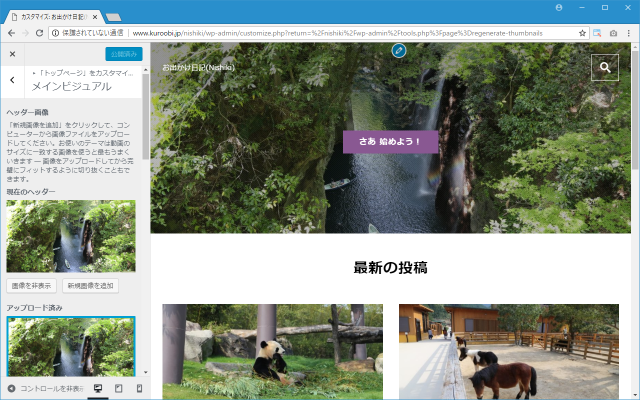Switch to desktop preview mode
640x400 pixels.
coord(98,388)
